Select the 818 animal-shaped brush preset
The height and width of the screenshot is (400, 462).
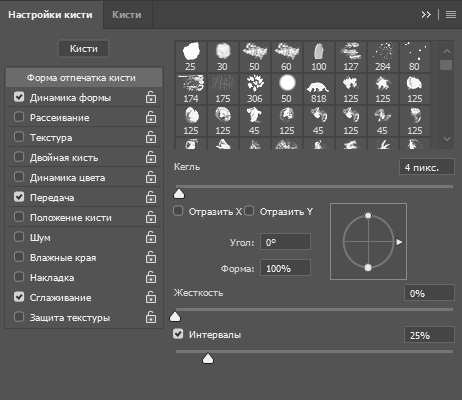(318, 89)
